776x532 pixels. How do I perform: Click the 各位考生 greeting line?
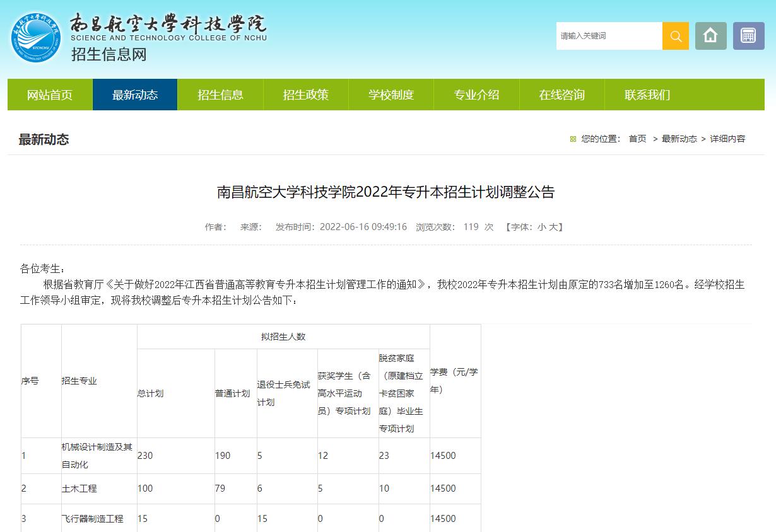click(x=43, y=269)
